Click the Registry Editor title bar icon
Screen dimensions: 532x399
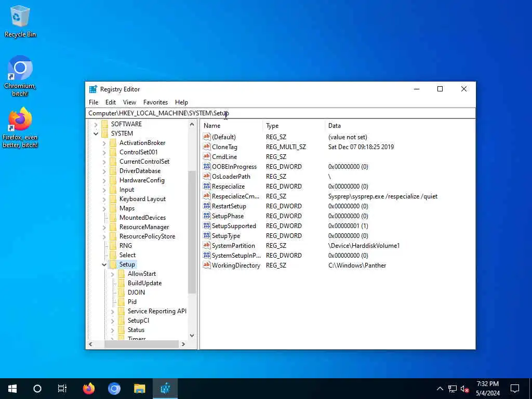click(x=93, y=89)
